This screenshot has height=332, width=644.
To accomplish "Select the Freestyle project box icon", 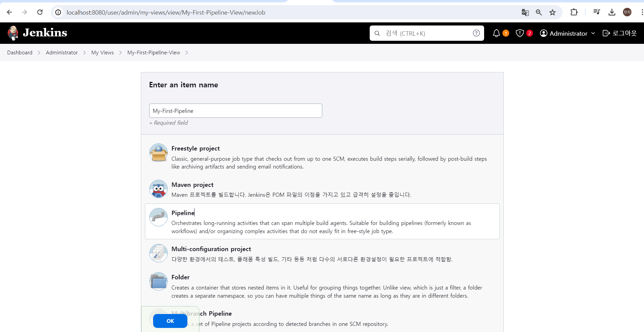I will click(x=159, y=153).
